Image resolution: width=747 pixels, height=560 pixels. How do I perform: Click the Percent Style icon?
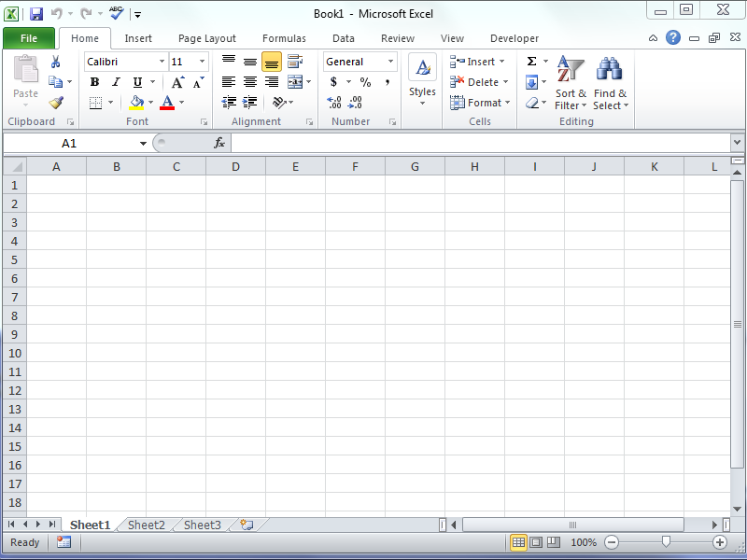tap(365, 82)
